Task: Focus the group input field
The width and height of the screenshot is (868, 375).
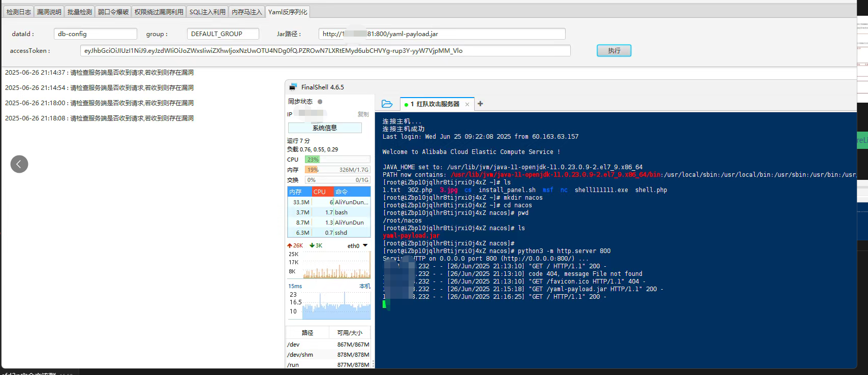Action: (223, 34)
